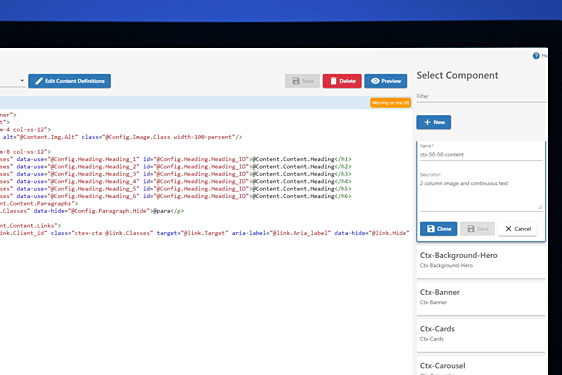Add a component with the New button
Screen dimensions: 562x375
point(434,122)
